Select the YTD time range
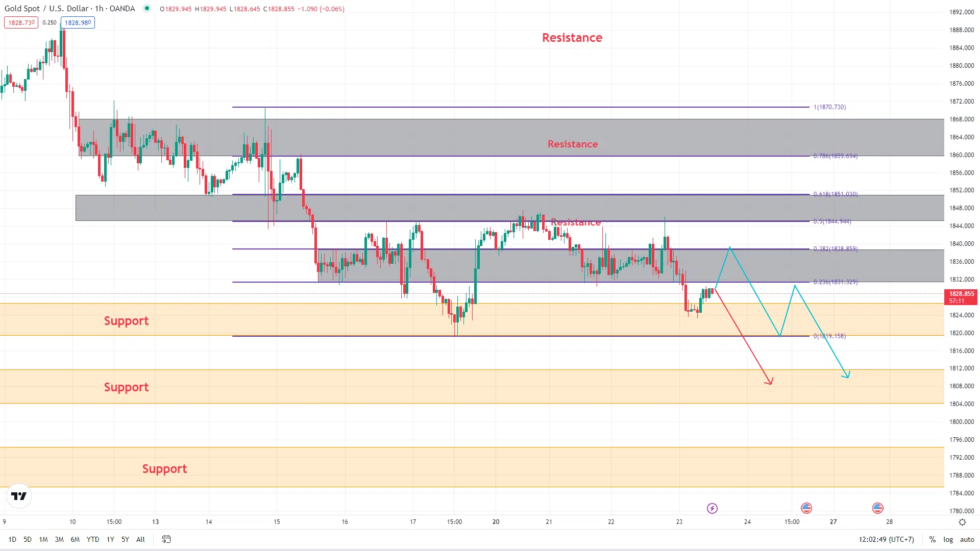This screenshot has height=551, width=980. 93,539
